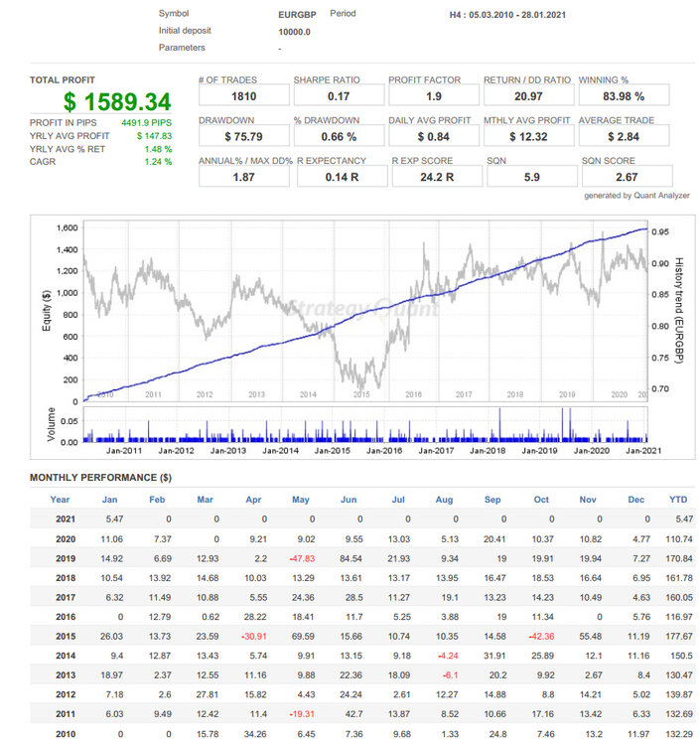700x745 pixels.
Task: Click the 170.84 YTD total for 2019
Action: click(x=679, y=558)
